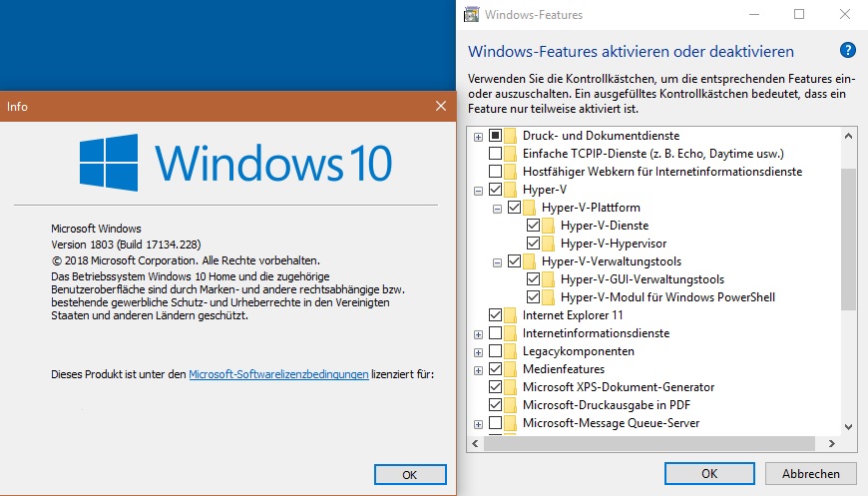868x496 pixels.
Task: Select folder icon beside Druck- und Dokumentdienste
Action: pyautogui.click(x=511, y=136)
